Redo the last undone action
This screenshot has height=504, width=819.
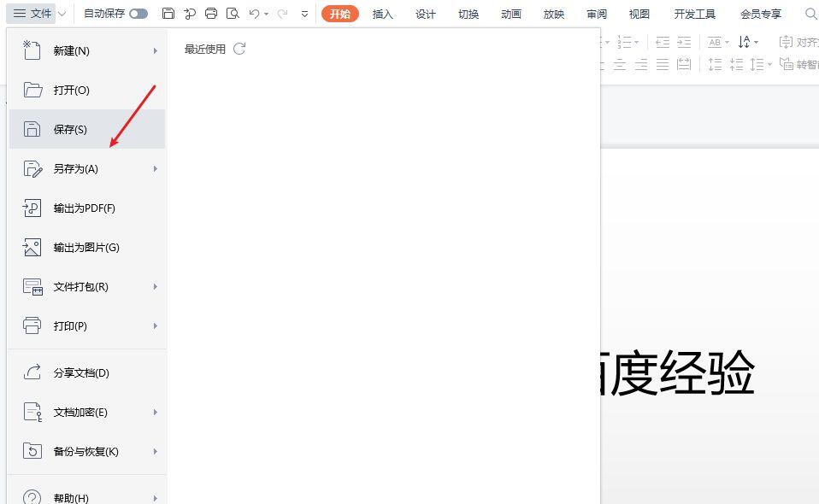(283, 14)
